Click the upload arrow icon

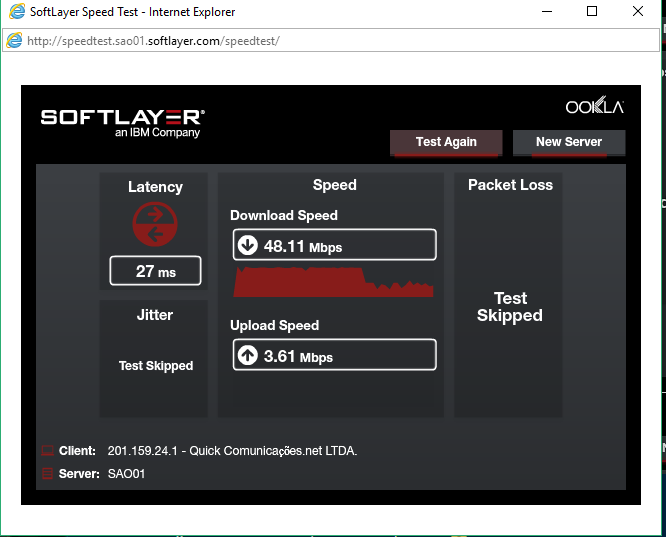[x=247, y=355]
